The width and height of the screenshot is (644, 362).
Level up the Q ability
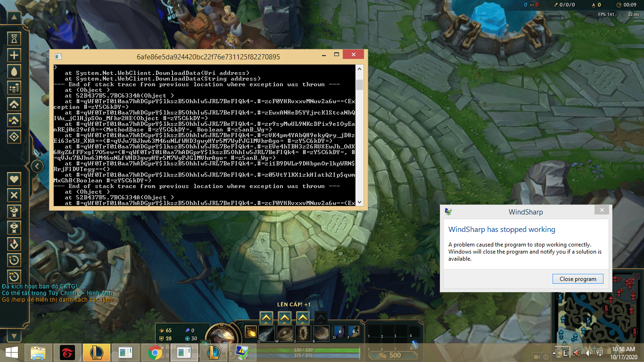pos(266,318)
